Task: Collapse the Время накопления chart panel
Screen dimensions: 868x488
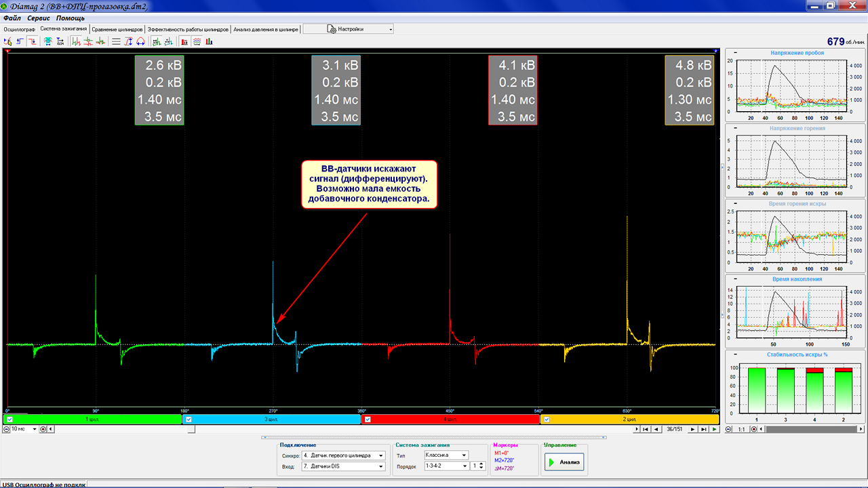Action: [x=735, y=279]
